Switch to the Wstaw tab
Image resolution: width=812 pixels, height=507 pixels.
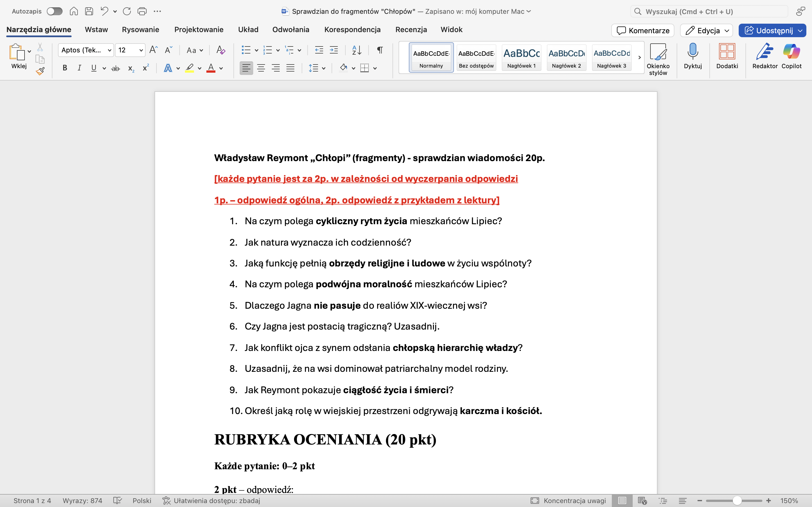pyautogui.click(x=96, y=30)
